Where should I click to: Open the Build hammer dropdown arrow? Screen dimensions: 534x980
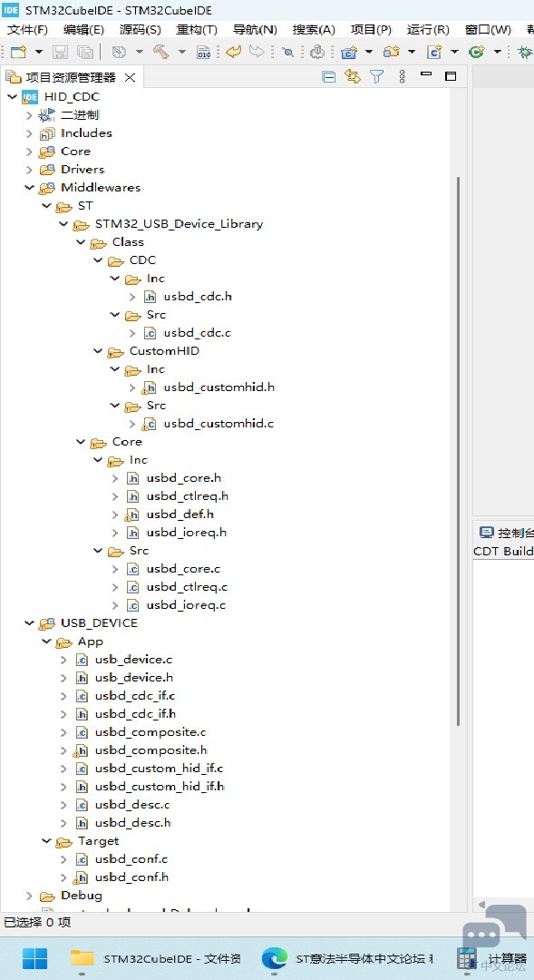(181, 52)
